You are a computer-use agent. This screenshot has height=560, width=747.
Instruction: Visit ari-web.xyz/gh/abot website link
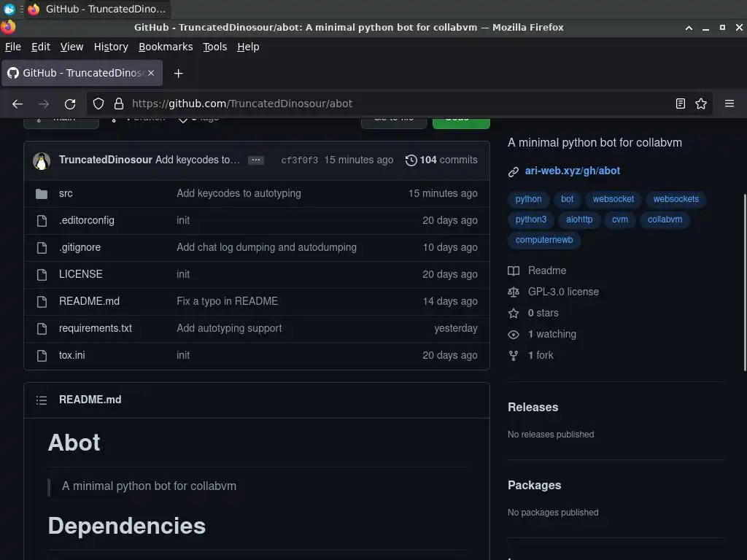click(x=572, y=171)
